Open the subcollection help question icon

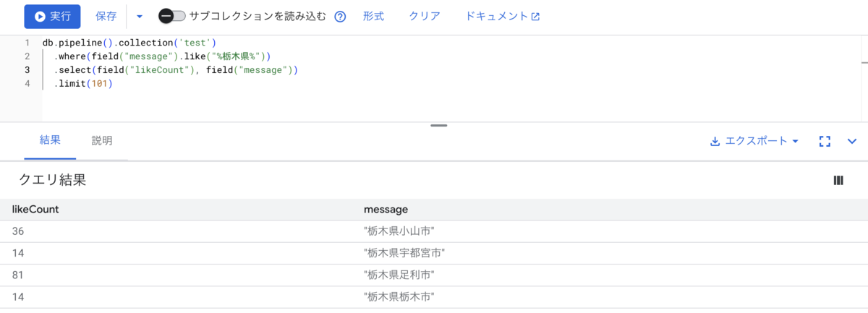point(341,17)
